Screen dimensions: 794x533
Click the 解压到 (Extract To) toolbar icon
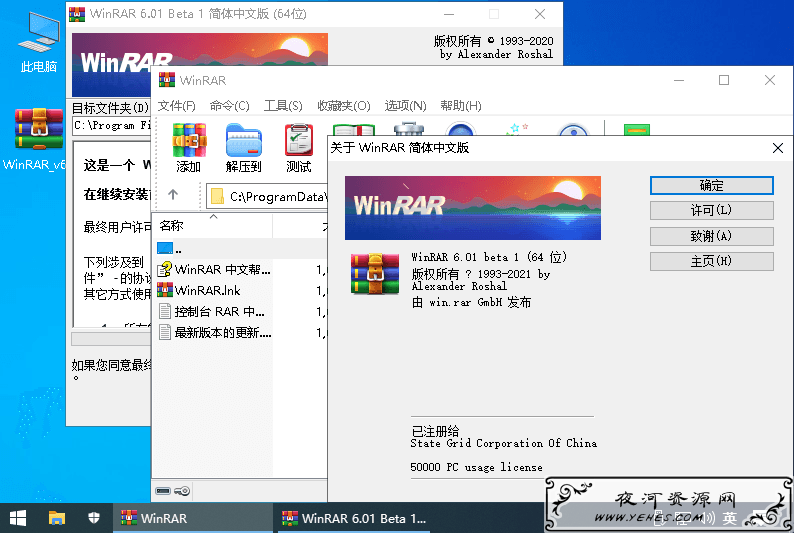(x=244, y=147)
